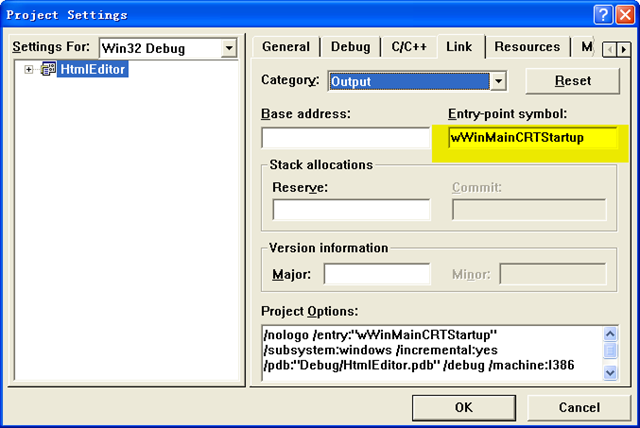Open the Category dropdown list
Screen dimensions: 640x428
click(x=498, y=80)
